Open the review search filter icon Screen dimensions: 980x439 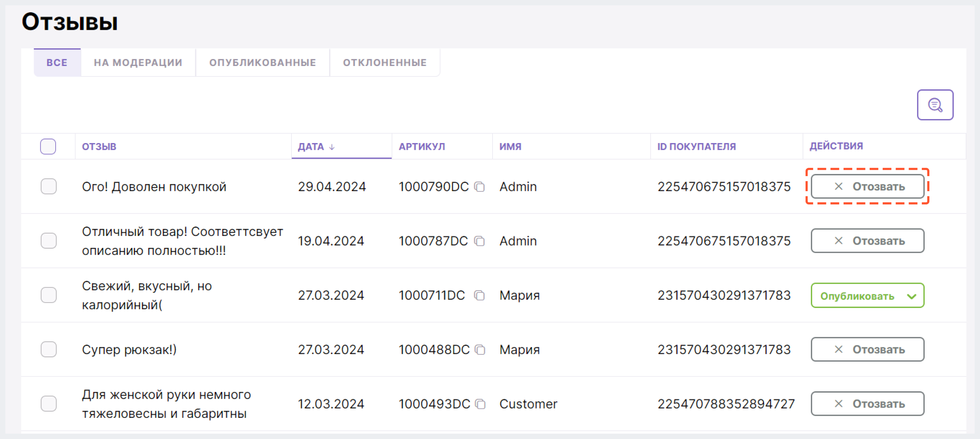pos(935,105)
